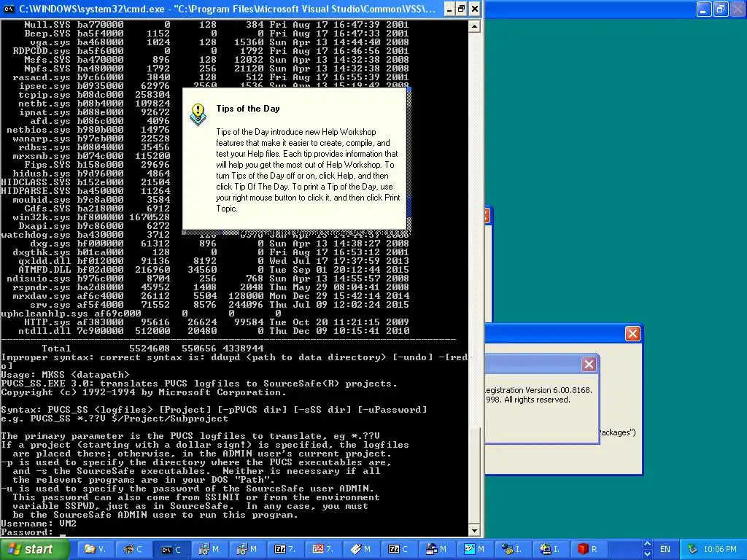The width and height of the screenshot is (747, 560).
Task: Click the 10:06 PM system clock
Action: (720, 549)
